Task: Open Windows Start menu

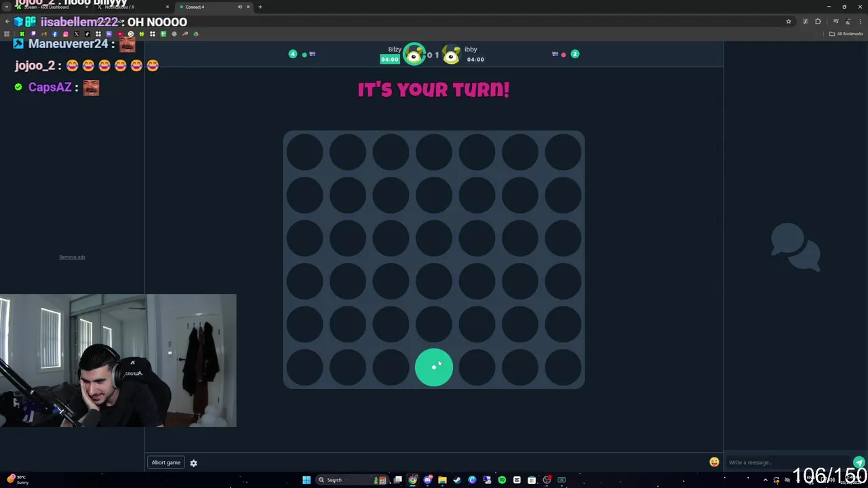Action: coord(307,480)
